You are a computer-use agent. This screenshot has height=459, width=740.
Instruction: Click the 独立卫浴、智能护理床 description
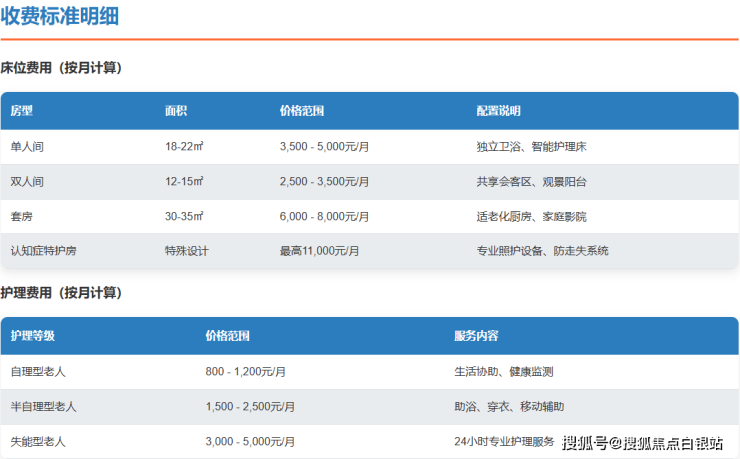pos(531,147)
